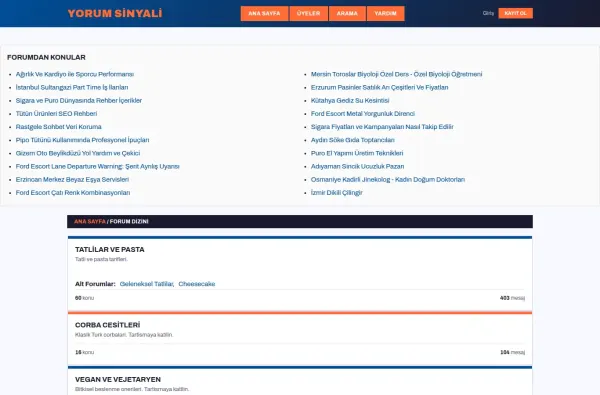The height and width of the screenshot is (395, 600).
Task: Open topic Gizem Oto Beylikdüzü Yol Yardım
Action: [x=78, y=153]
